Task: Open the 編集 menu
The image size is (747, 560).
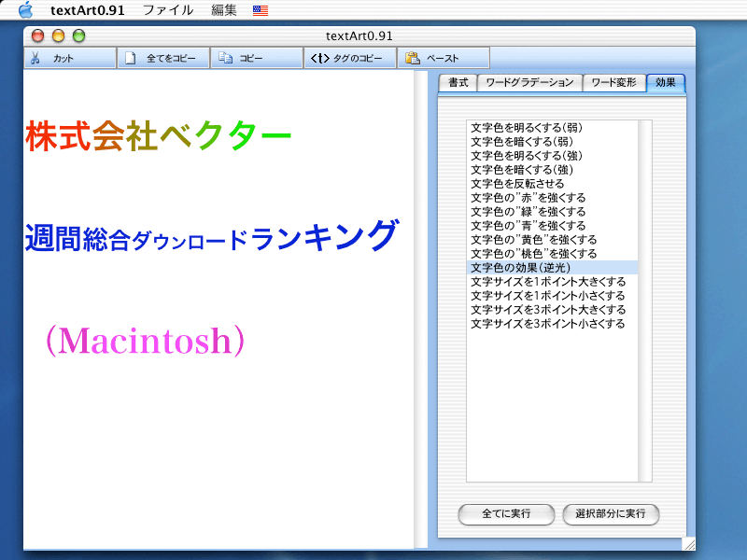Action: tap(223, 10)
